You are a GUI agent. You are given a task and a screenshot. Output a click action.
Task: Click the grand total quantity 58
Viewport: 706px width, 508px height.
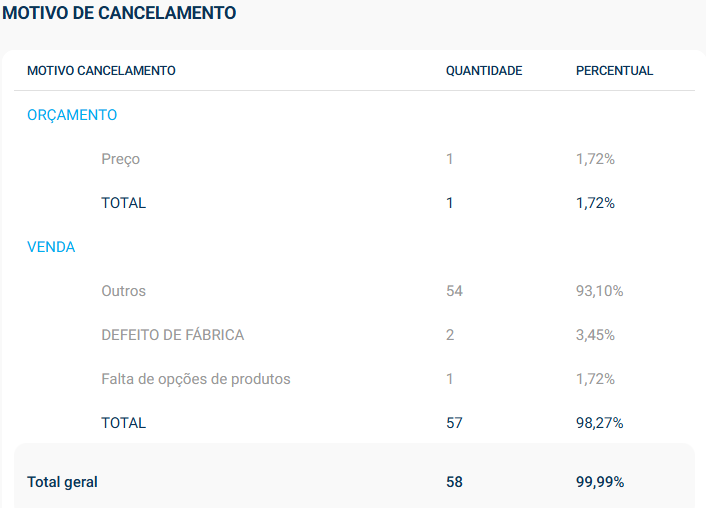(454, 482)
